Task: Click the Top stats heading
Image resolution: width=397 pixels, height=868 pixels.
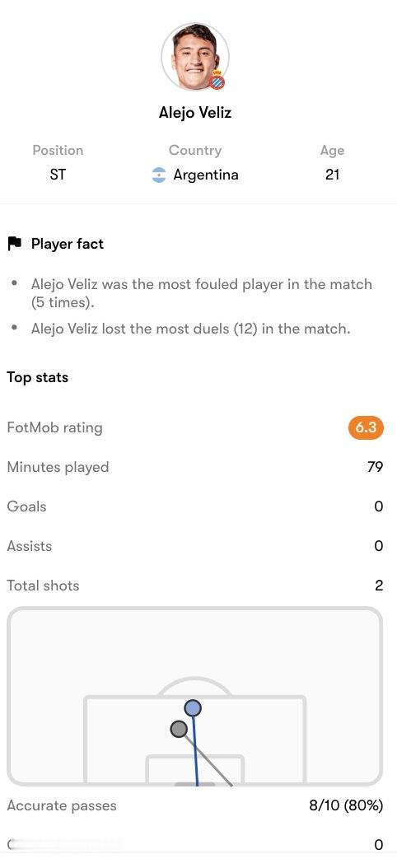Action: tap(37, 377)
